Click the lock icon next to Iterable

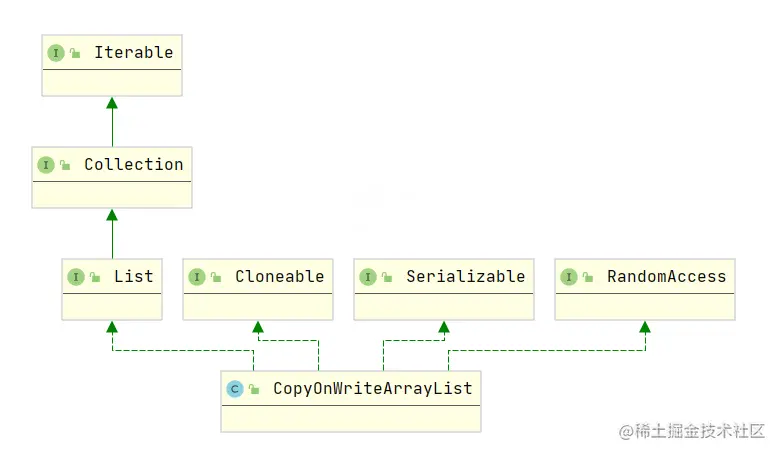[75, 53]
